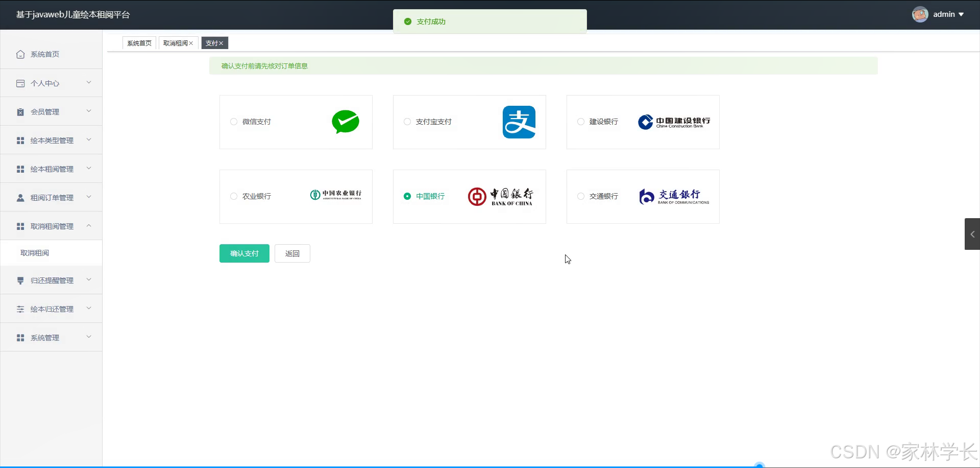Click the China Construction Bank logo

pyautogui.click(x=674, y=122)
